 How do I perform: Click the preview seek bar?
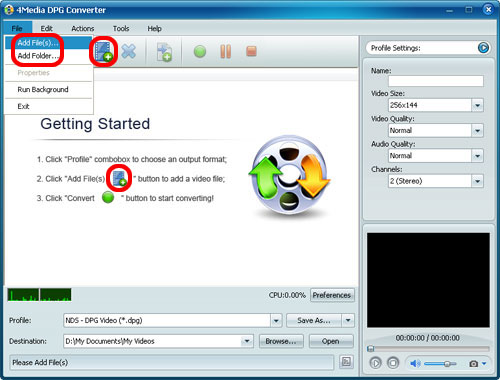(428, 349)
